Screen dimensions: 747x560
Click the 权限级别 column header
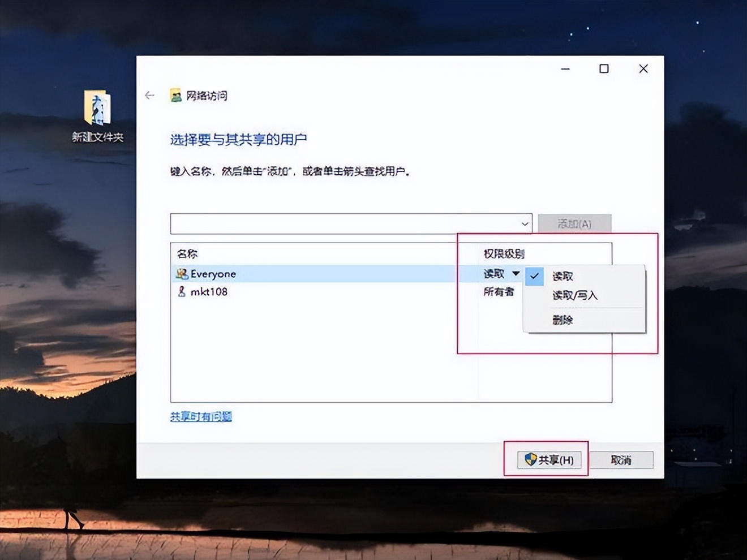[504, 253]
